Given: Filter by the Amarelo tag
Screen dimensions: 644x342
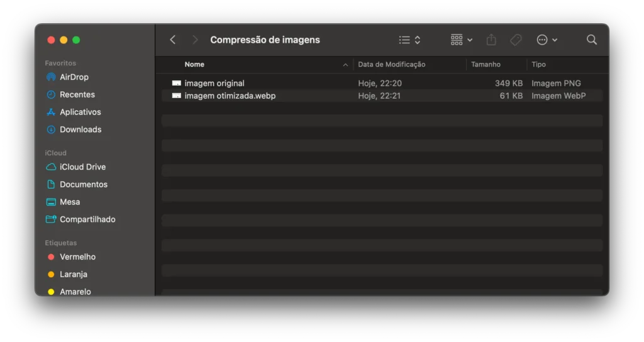Looking at the screenshot, I should click(x=75, y=292).
